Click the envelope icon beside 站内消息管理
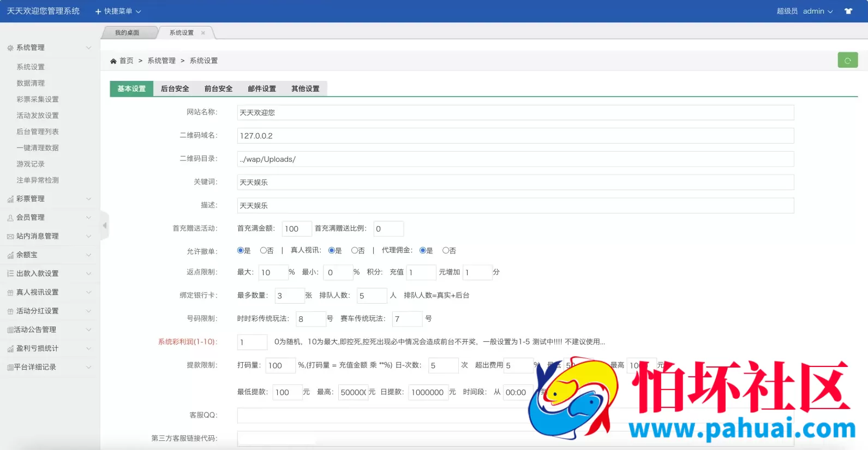 [x=10, y=236]
